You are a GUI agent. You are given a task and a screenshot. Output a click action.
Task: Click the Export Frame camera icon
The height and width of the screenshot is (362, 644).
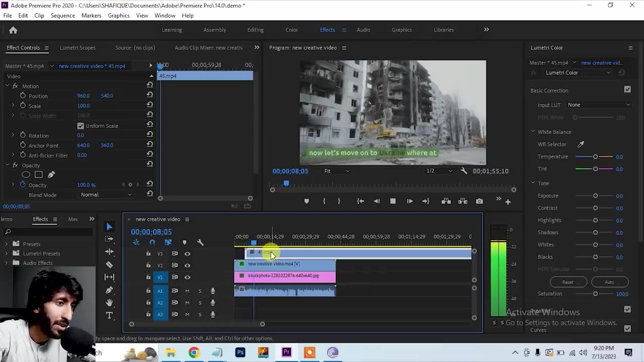(479, 201)
